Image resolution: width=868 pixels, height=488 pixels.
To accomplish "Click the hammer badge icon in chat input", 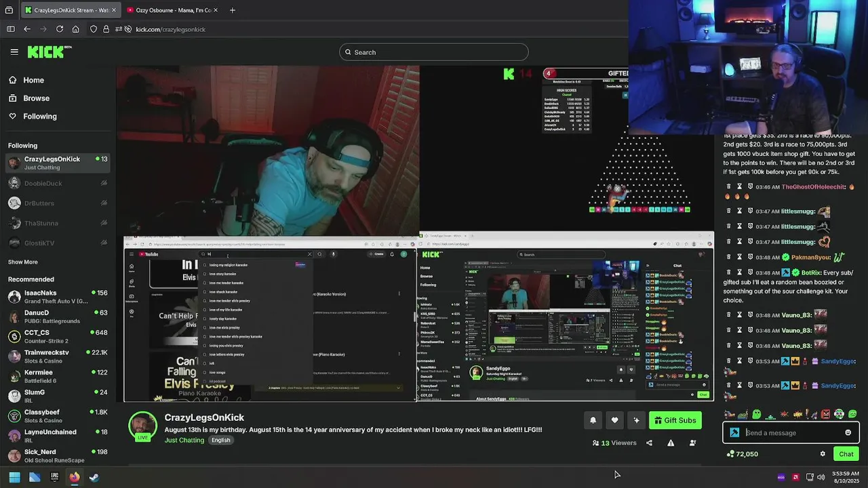I will (x=734, y=432).
